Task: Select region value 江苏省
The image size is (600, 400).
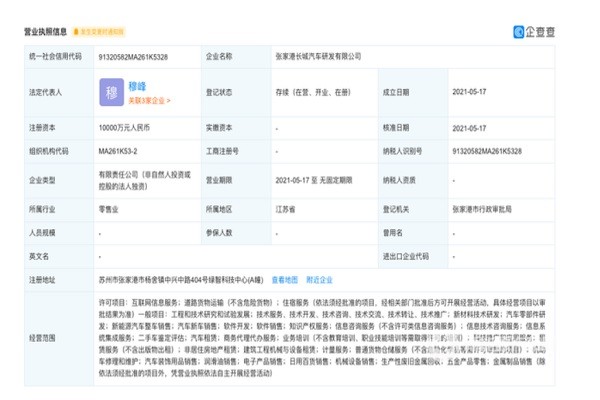Action: pyautogui.click(x=285, y=209)
